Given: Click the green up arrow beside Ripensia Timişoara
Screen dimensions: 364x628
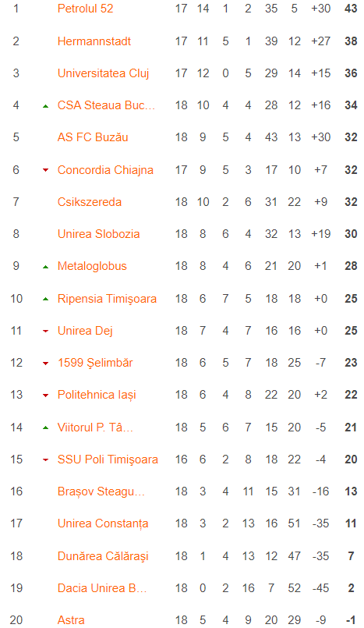Looking at the screenshot, I should click(x=46, y=300).
